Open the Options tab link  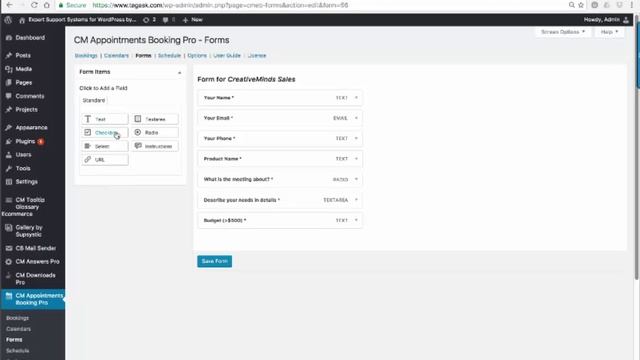(197, 56)
